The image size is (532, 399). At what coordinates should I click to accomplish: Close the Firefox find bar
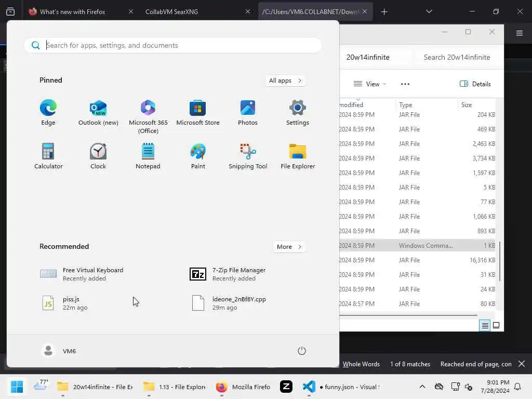[522, 364]
